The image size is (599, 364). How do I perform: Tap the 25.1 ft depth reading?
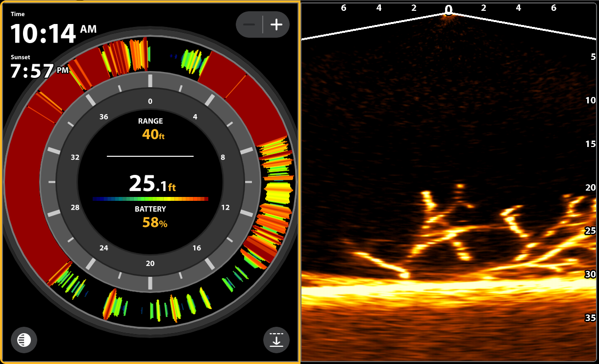[152, 183]
